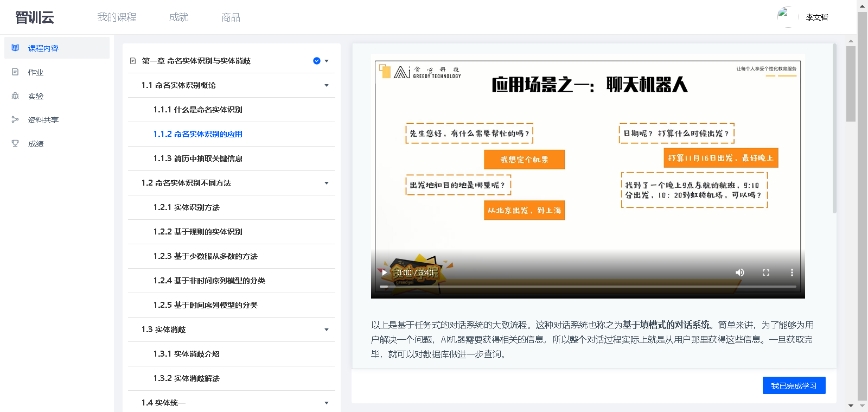Enter fullscreen mode for the video
Screen dimensions: 868x412
[x=766, y=272]
